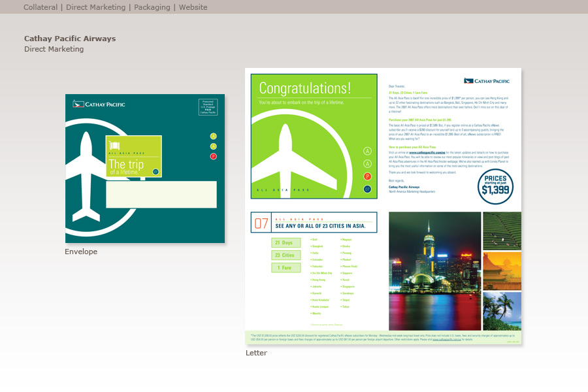Click the "21 Days" green box
This screenshot has height=392, width=588.
286,243
